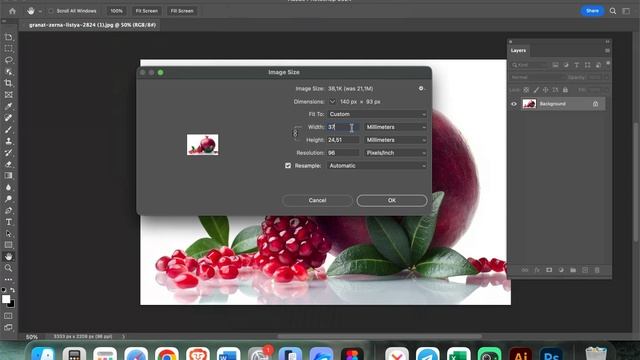Select the Gradient tool

coord(9,176)
